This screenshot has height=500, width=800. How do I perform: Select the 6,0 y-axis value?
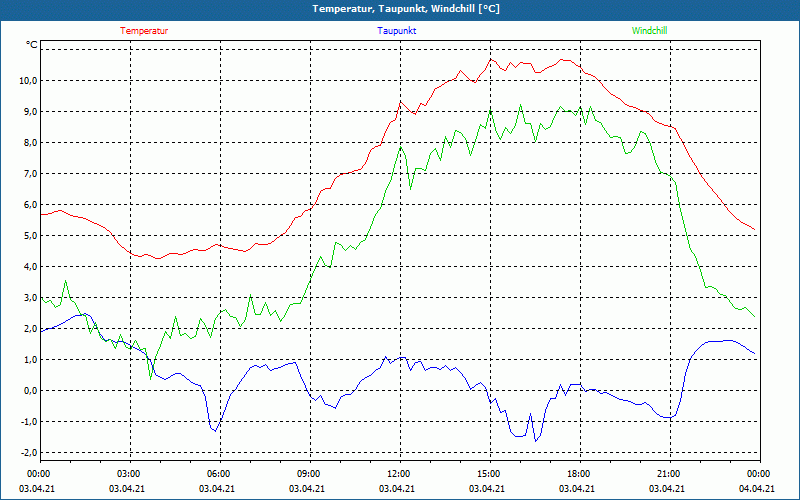click(x=30, y=205)
